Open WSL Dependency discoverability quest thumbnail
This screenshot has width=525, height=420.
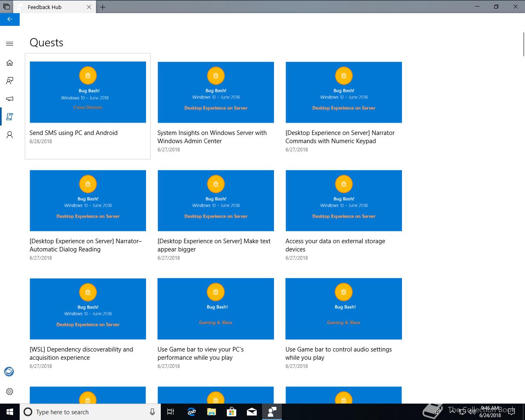tap(88, 309)
